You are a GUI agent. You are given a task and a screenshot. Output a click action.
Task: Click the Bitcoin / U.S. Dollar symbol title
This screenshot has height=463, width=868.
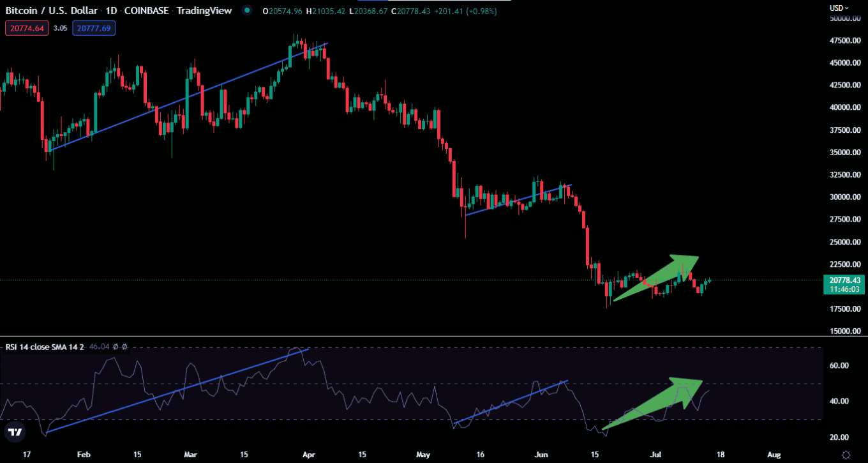tap(51, 11)
